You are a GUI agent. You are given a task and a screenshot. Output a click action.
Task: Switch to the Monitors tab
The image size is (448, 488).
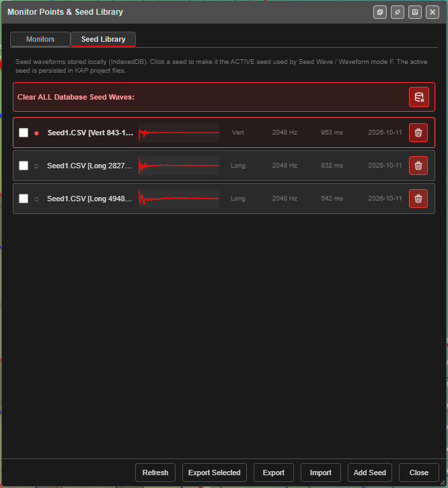[40, 39]
